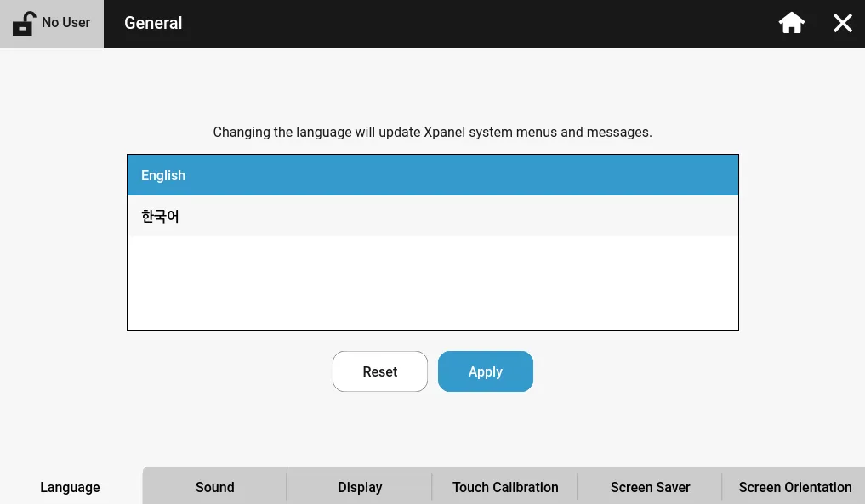
Task: Open the Screen Orientation tab
Action: pos(794,487)
